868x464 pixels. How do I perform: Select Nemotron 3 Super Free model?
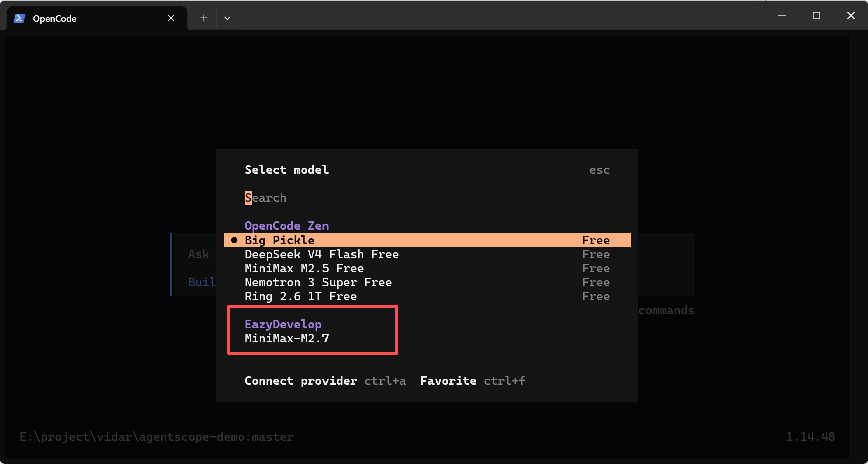pyautogui.click(x=427, y=282)
